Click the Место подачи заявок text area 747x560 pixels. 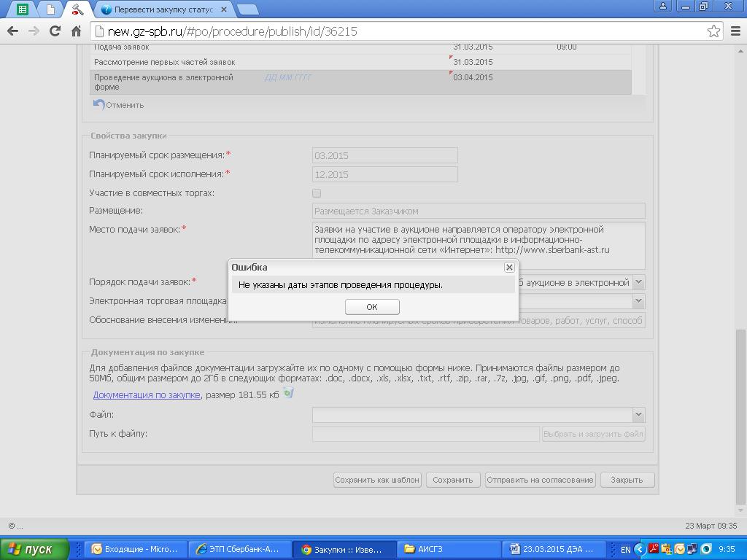click(479, 245)
